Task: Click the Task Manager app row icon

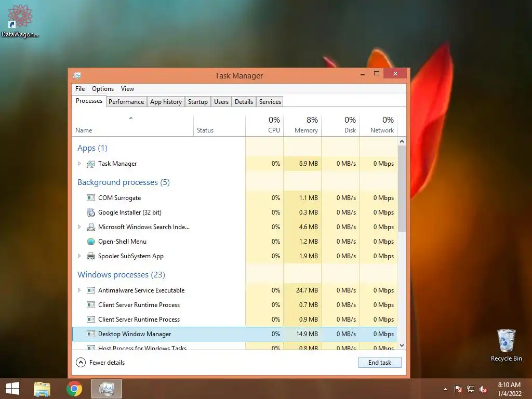Action: 90,164
